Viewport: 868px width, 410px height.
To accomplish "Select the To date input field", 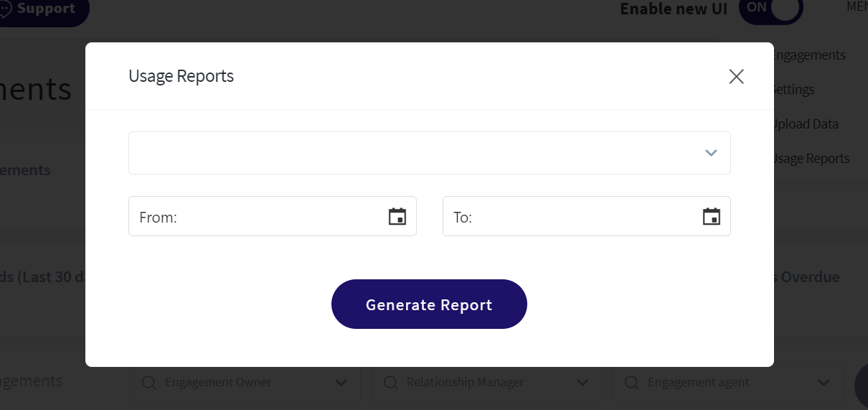I will (587, 216).
